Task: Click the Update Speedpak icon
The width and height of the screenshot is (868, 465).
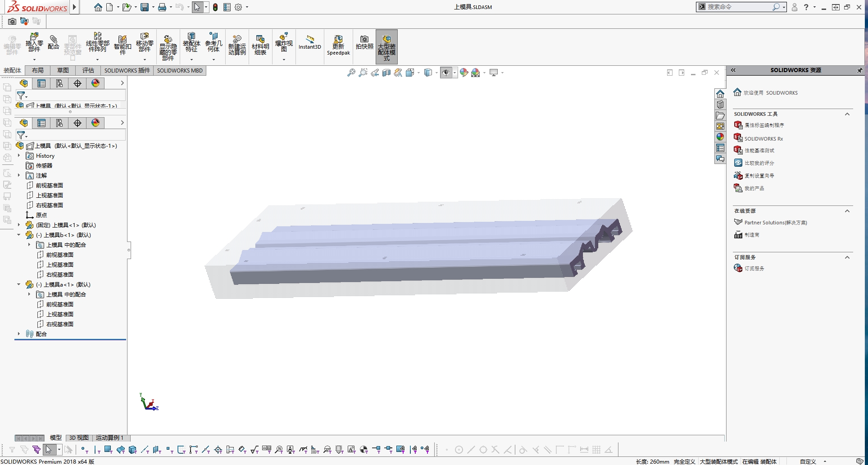Action: [x=338, y=45]
